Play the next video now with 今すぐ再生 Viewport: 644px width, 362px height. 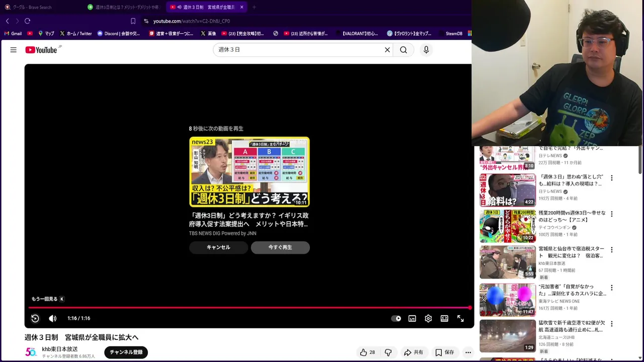(280, 247)
